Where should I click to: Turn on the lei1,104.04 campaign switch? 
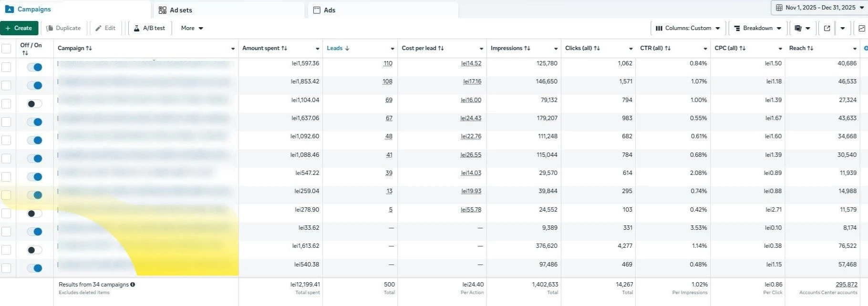coord(35,104)
